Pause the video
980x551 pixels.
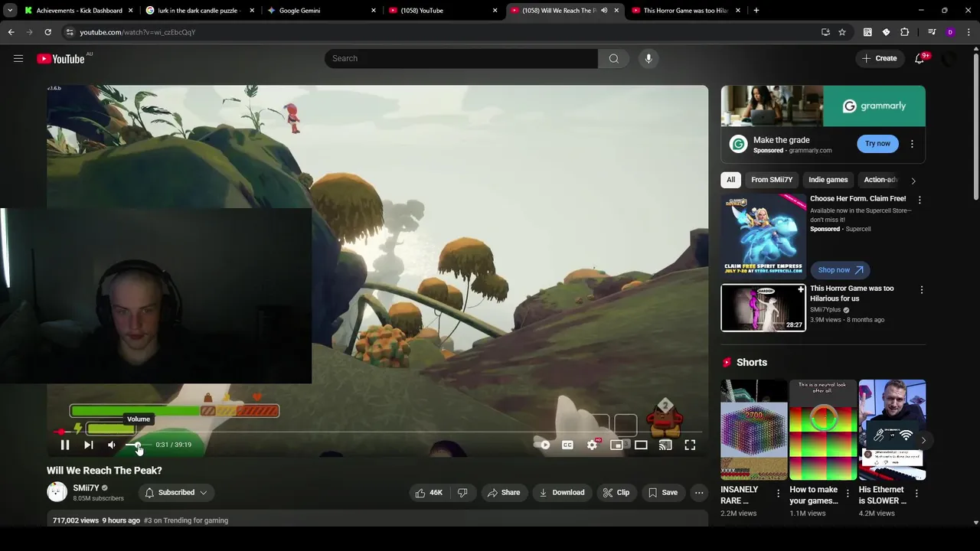(65, 445)
